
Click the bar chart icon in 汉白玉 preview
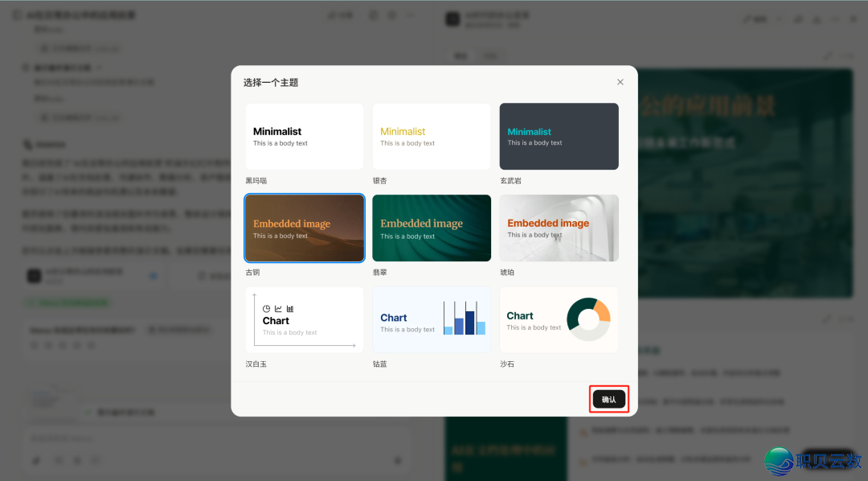(290, 309)
